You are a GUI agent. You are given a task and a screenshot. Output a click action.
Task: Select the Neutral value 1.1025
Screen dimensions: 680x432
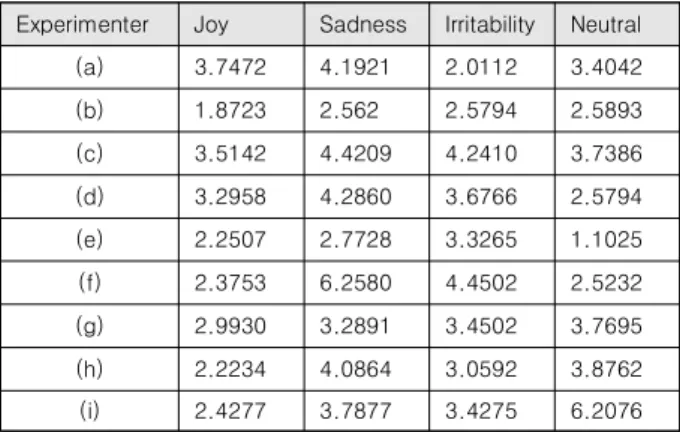tap(606, 239)
